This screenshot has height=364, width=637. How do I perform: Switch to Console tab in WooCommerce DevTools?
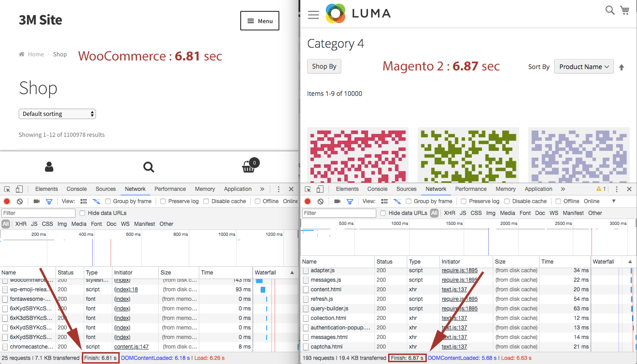click(x=76, y=189)
